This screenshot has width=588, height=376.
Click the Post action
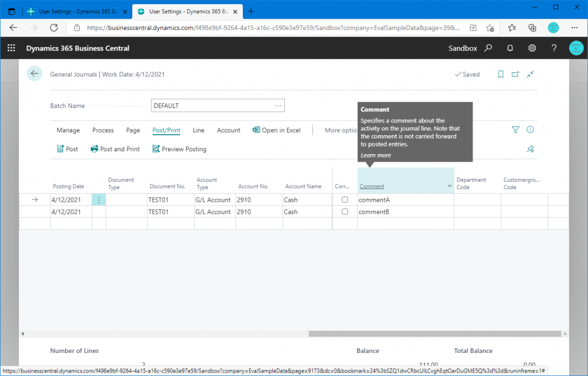[x=68, y=149]
